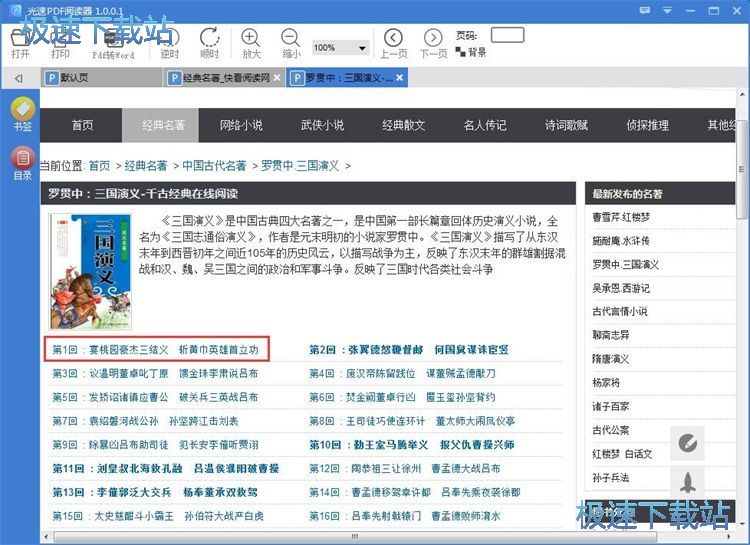Viewport: 750px width, 545px height.
Task: Open 吴承恩.西游记 in the sidebar list
Action: click(x=621, y=288)
